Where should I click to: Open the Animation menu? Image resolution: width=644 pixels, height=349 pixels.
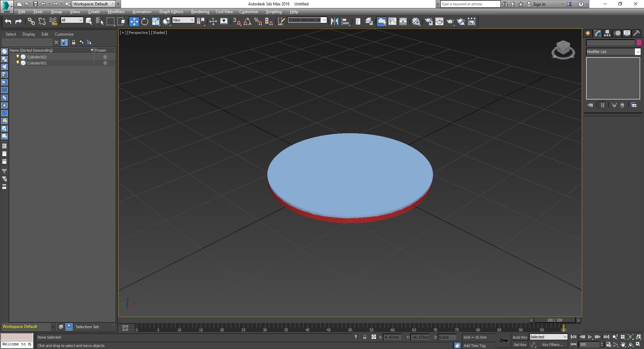point(142,11)
